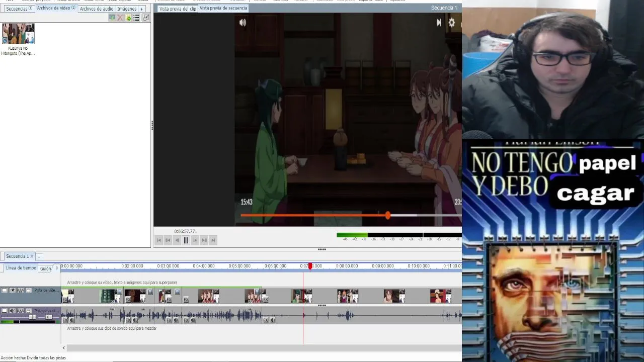Click the volume speaker icon in the preview video
Viewport: 644px width, 362px height.
243,22
